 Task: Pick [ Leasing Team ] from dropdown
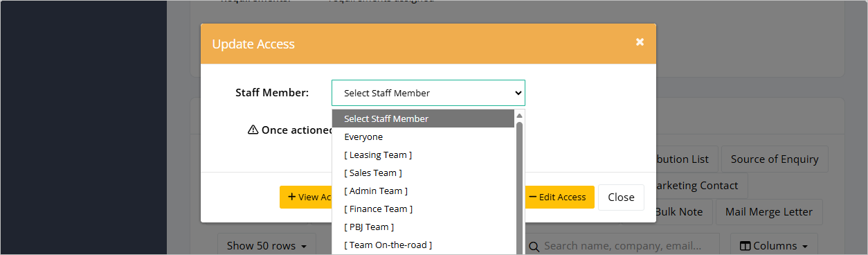tap(423, 155)
